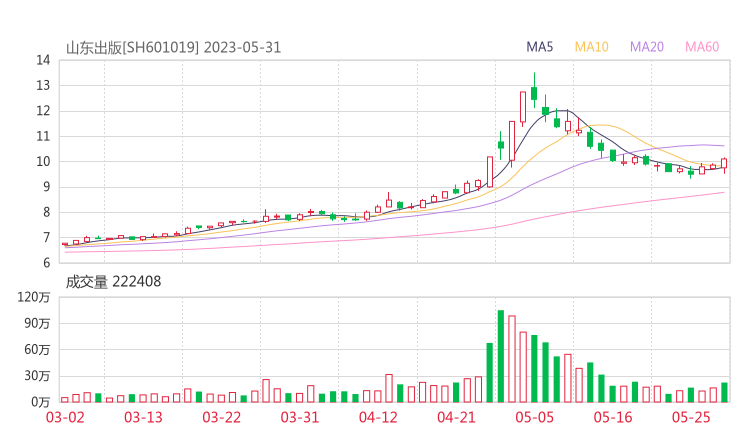Viewport: 740px width, 440px height.
Task: Click the 05-16 date label
Action: 613,417
